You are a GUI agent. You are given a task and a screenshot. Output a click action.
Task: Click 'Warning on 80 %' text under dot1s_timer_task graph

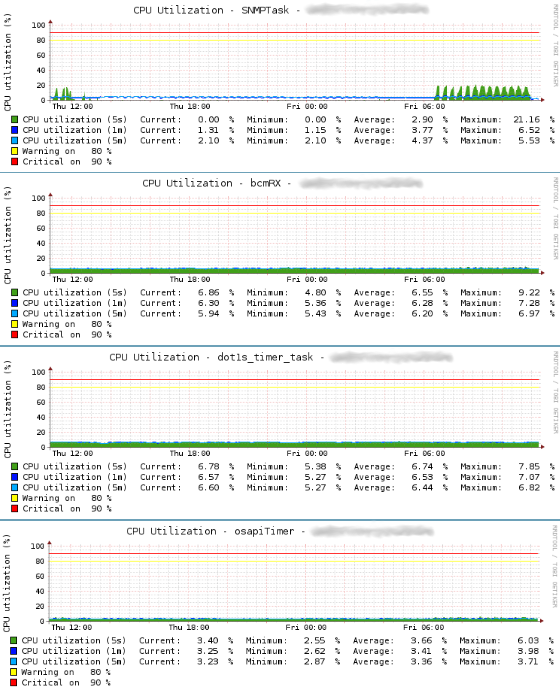[x=67, y=498]
